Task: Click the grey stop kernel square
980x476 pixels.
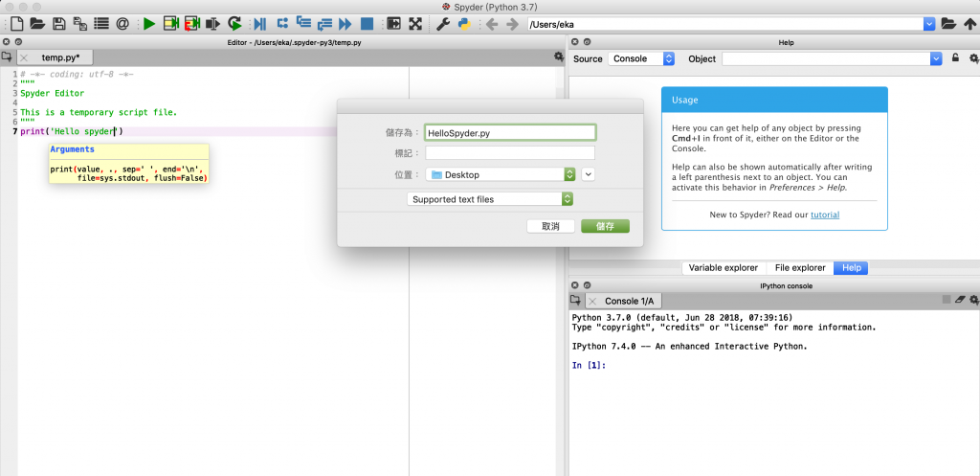Action: coord(947,300)
